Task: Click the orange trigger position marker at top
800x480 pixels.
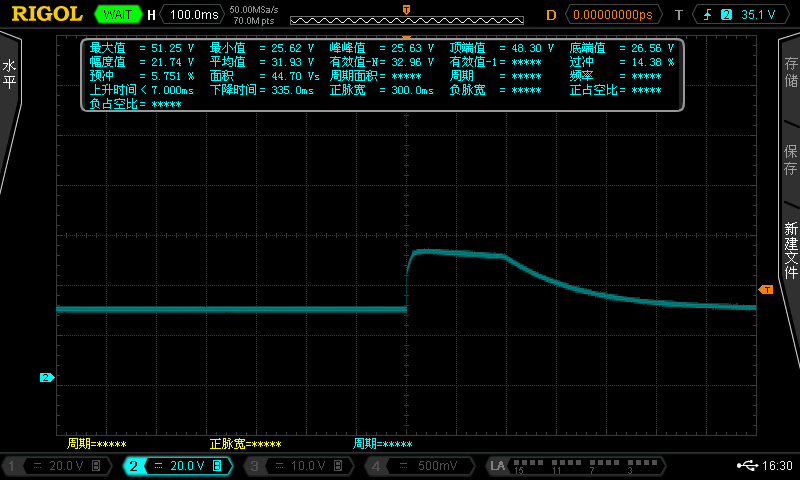Action: pos(405,9)
